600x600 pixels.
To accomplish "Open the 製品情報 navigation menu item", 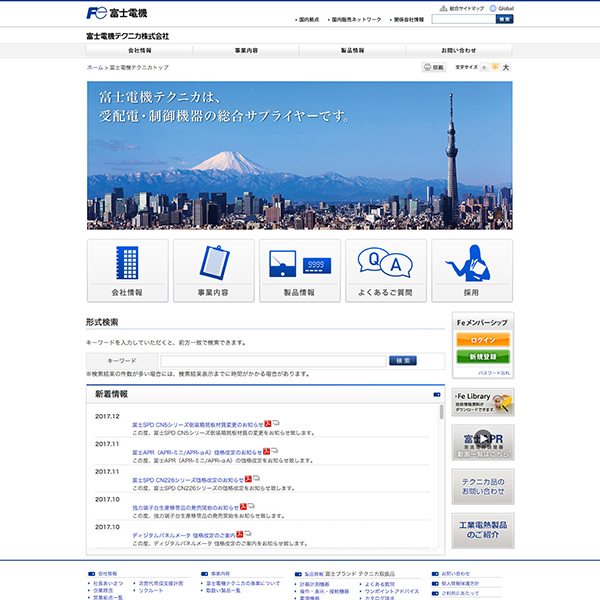I will point(352,51).
